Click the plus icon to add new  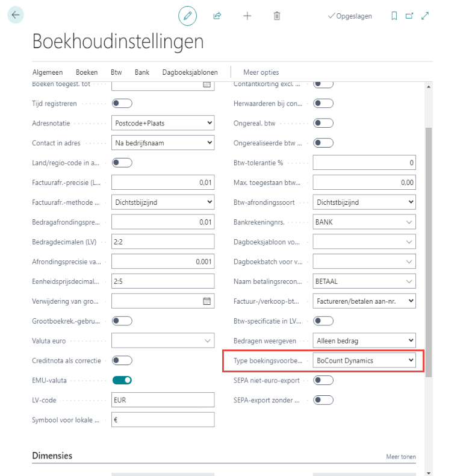tap(247, 16)
